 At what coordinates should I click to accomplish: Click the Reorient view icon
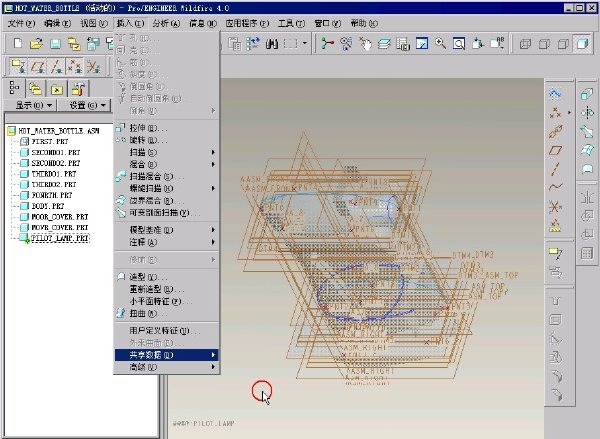coord(478,44)
